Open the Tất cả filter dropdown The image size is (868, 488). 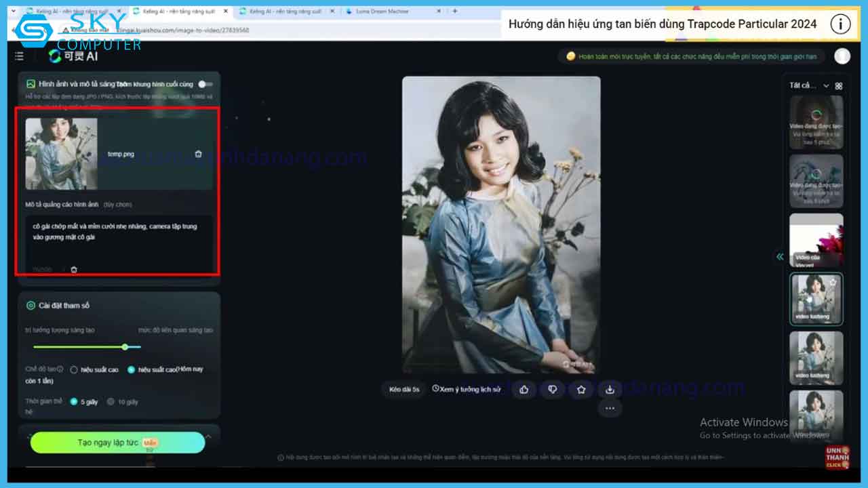coord(809,86)
